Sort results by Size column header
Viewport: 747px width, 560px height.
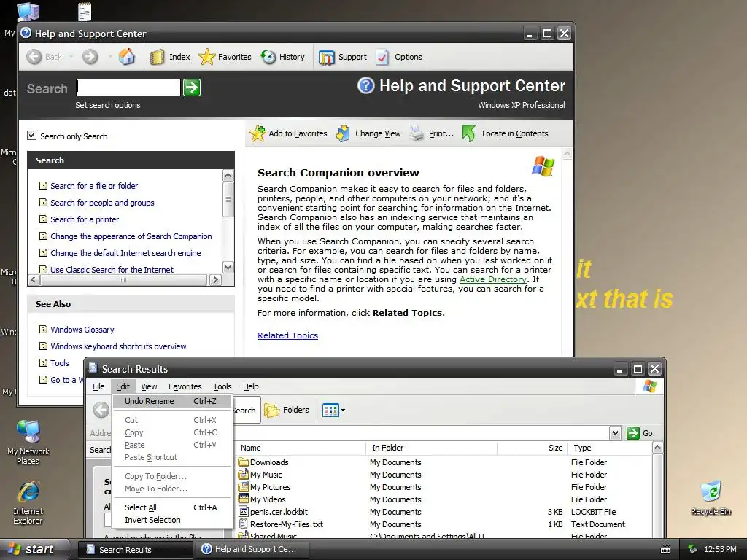tap(533, 448)
